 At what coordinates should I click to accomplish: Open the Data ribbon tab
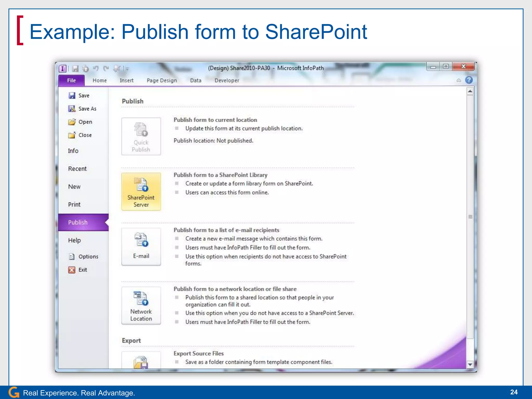pyautogui.click(x=196, y=81)
